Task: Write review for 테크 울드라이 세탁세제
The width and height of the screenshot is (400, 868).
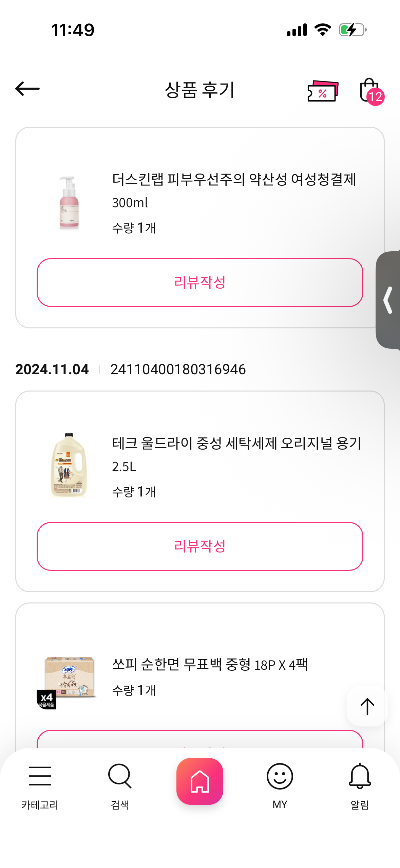Action: [200, 546]
